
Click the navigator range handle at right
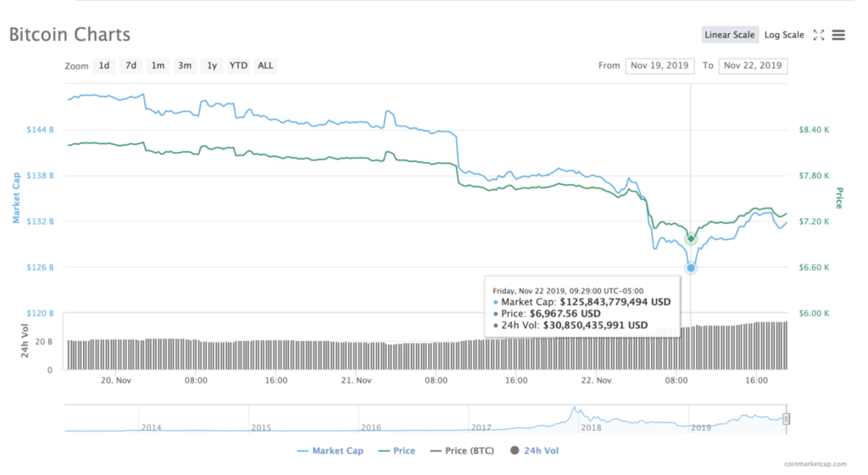(786, 419)
